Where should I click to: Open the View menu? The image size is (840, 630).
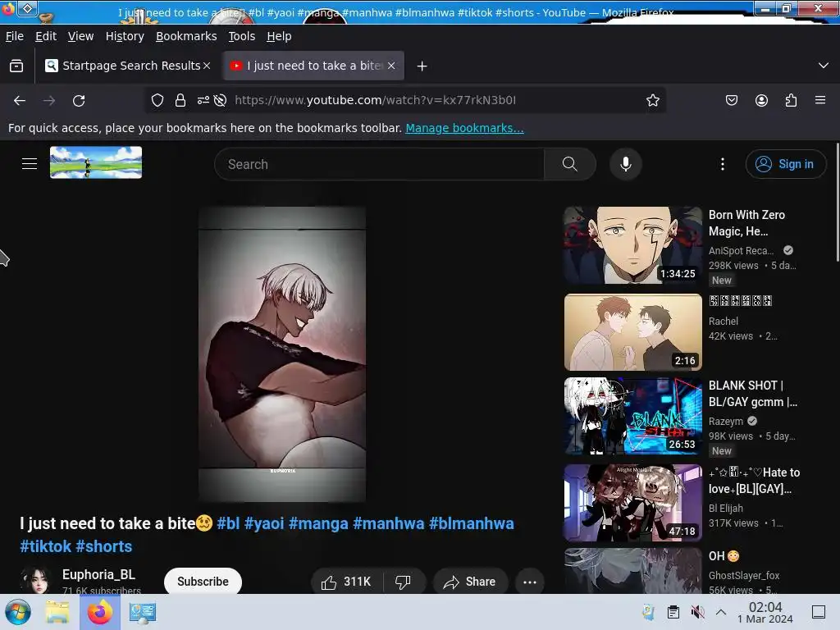pos(81,36)
